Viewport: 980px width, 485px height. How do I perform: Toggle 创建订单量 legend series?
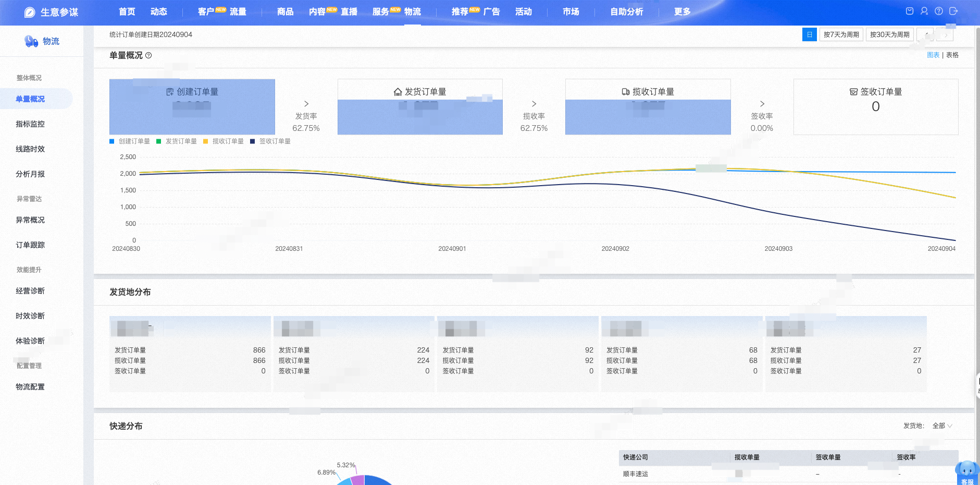130,141
